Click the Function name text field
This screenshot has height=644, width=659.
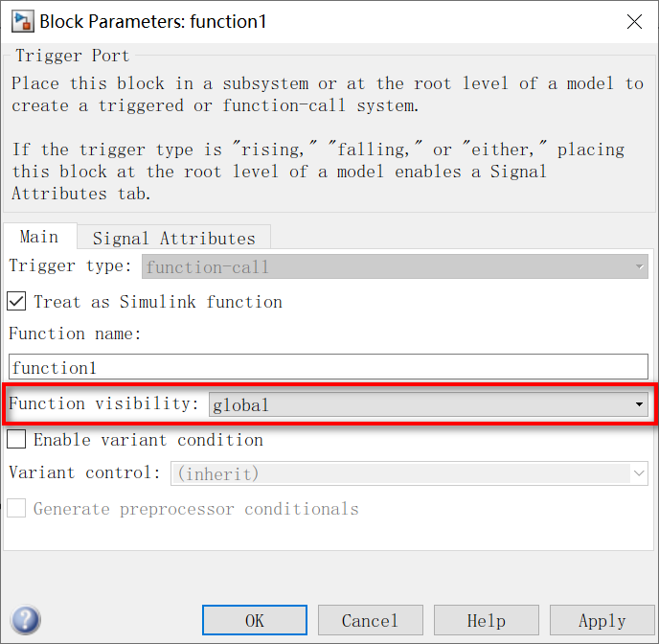(328, 367)
